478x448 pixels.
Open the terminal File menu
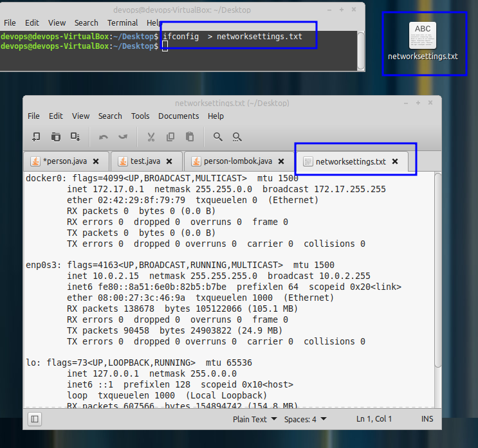10,23
